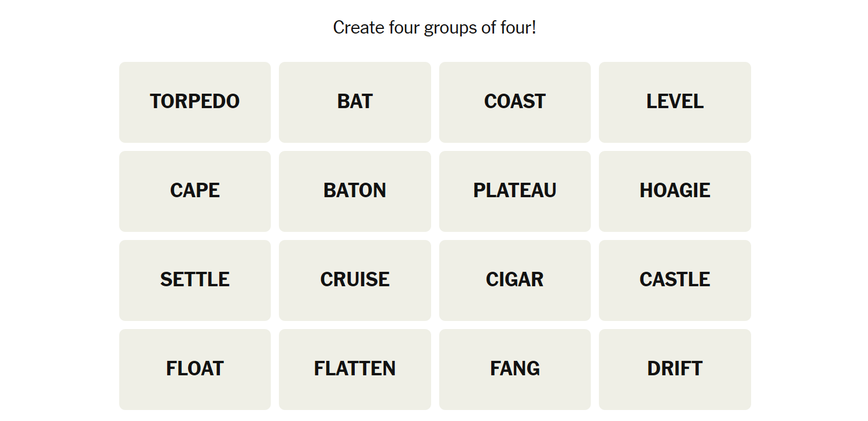Click the BAT tile
The image size is (868, 421).
(x=355, y=102)
